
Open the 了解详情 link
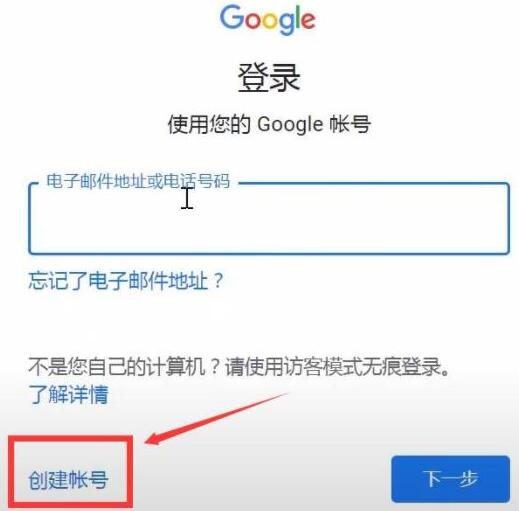pyautogui.click(x=68, y=395)
